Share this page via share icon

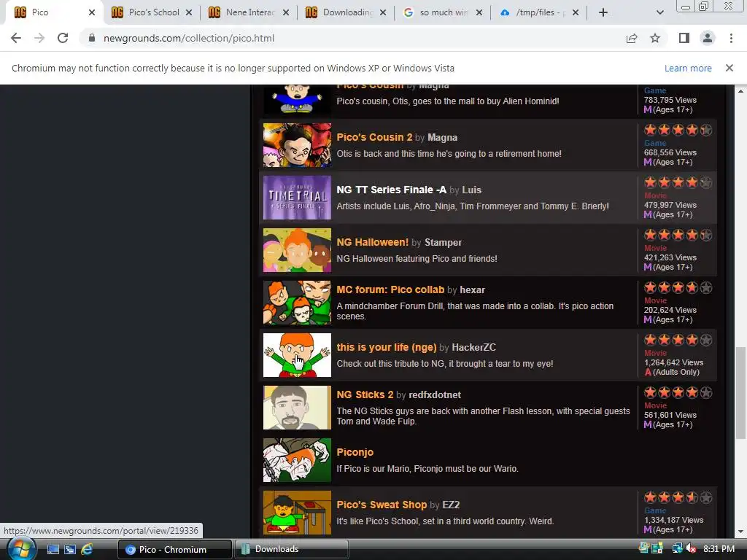point(632,38)
